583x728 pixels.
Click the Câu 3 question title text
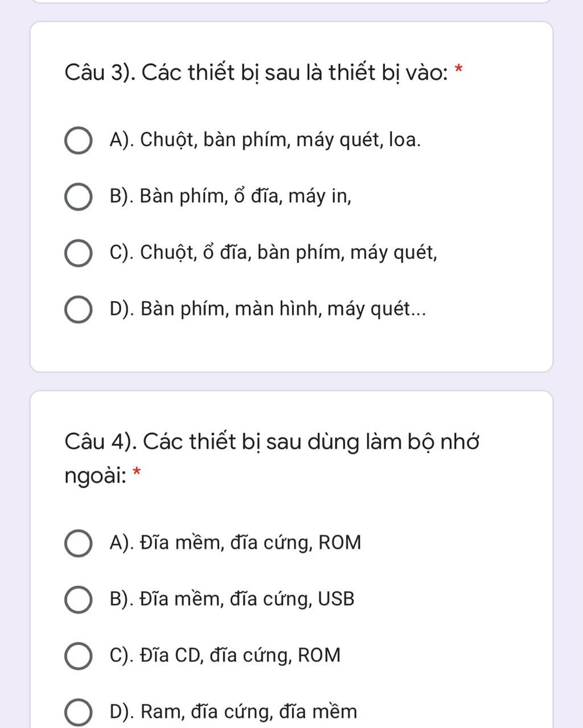(x=256, y=73)
